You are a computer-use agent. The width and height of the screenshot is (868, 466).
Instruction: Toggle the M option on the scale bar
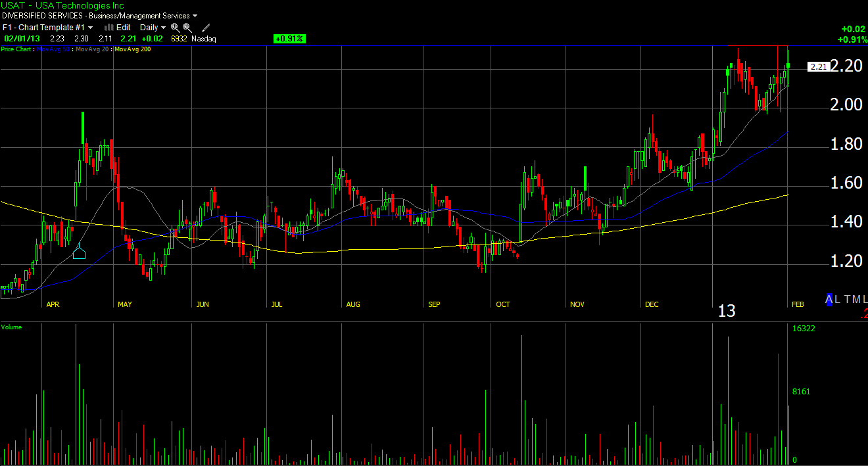(856, 299)
